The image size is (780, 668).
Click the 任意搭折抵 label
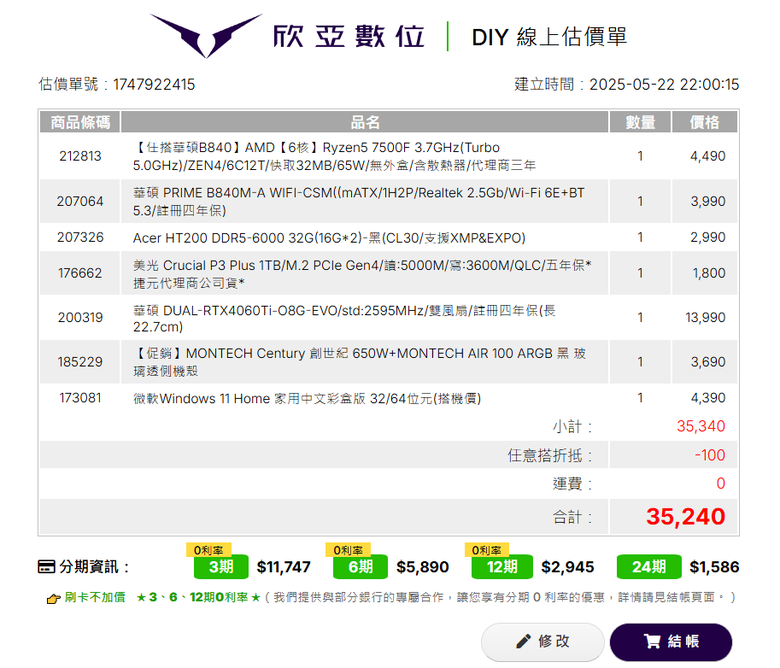pos(550,456)
